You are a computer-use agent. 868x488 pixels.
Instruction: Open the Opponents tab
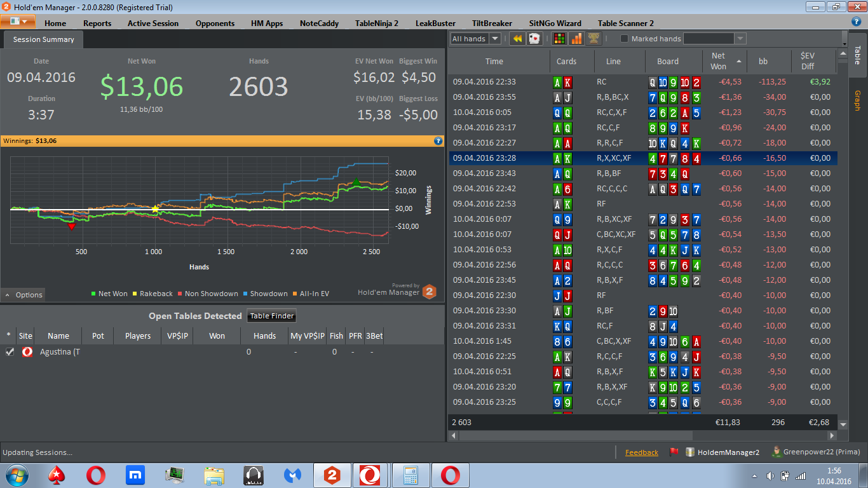tap(215, 23)
